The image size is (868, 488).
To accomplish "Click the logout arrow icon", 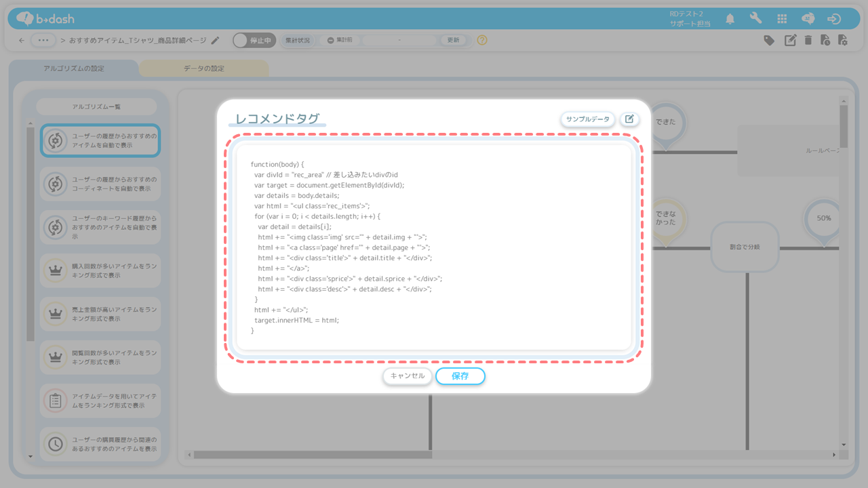I will (835, 19).
